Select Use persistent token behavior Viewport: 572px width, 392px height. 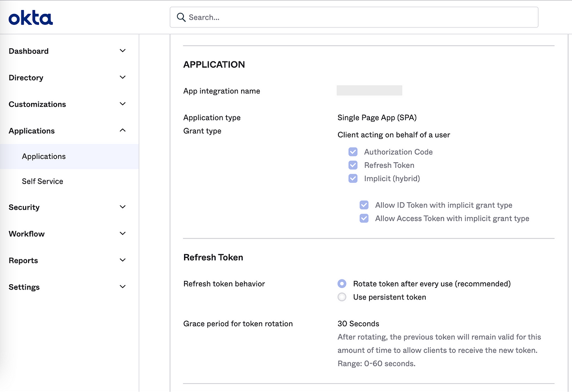coord(342,297)
